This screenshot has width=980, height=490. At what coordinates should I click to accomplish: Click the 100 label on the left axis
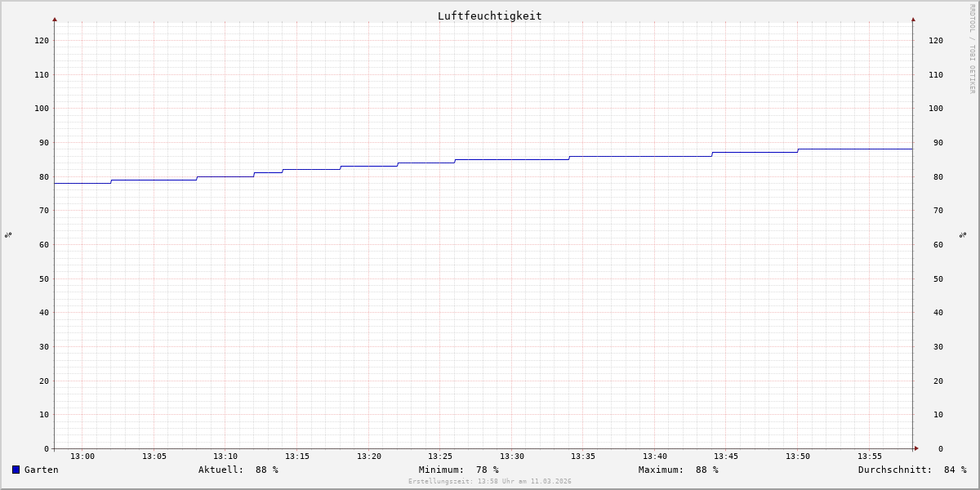pyautogui.click(x=42, y=109)
